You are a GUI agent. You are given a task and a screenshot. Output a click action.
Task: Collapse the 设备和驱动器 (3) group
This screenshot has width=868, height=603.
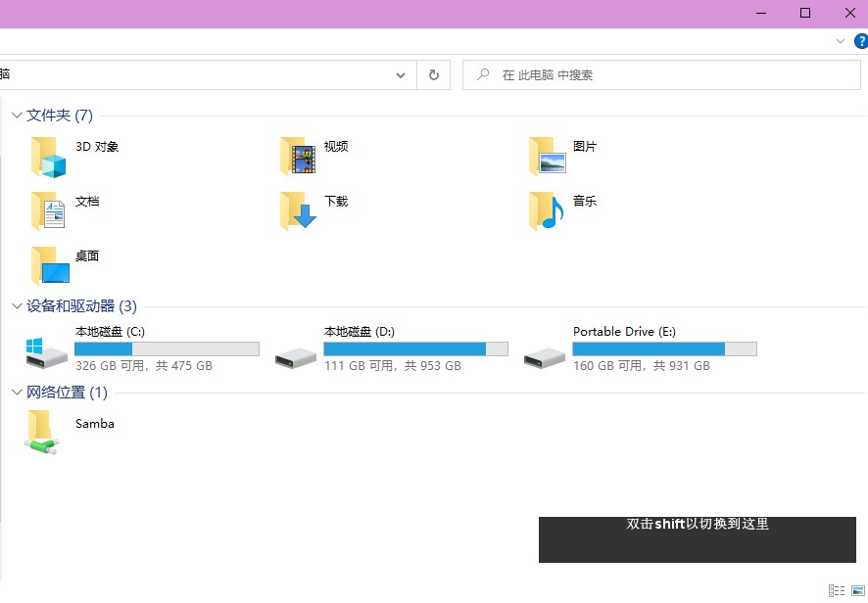coord(17,306)
